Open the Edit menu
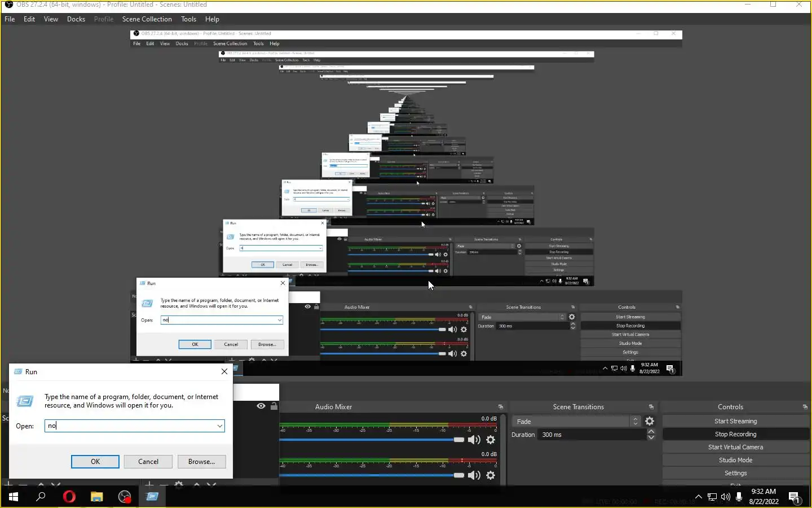Viewport: 812px width, 508px height. click(x=29, y=19)
